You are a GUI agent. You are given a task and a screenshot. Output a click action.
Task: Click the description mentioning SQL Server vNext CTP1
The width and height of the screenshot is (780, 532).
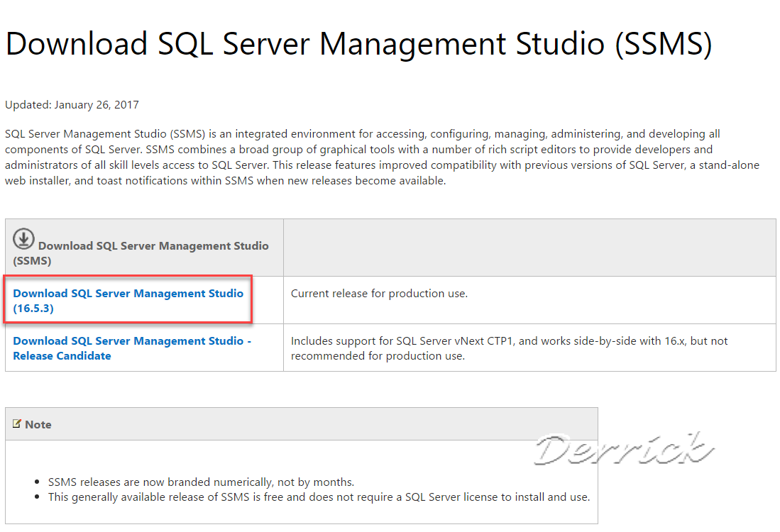point(508,348)
